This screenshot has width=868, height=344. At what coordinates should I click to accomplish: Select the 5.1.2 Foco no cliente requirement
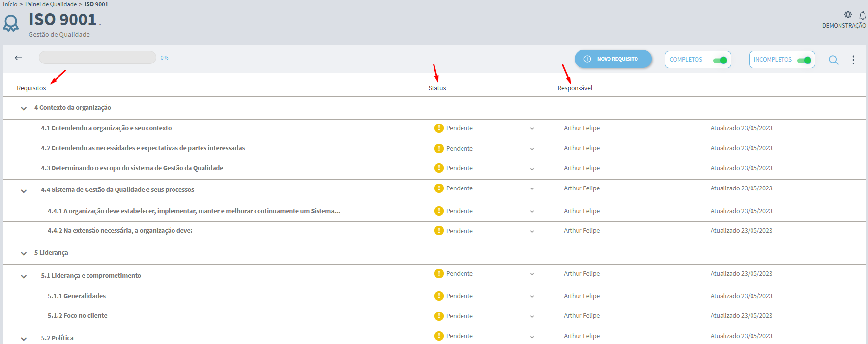tap(77, 316)
